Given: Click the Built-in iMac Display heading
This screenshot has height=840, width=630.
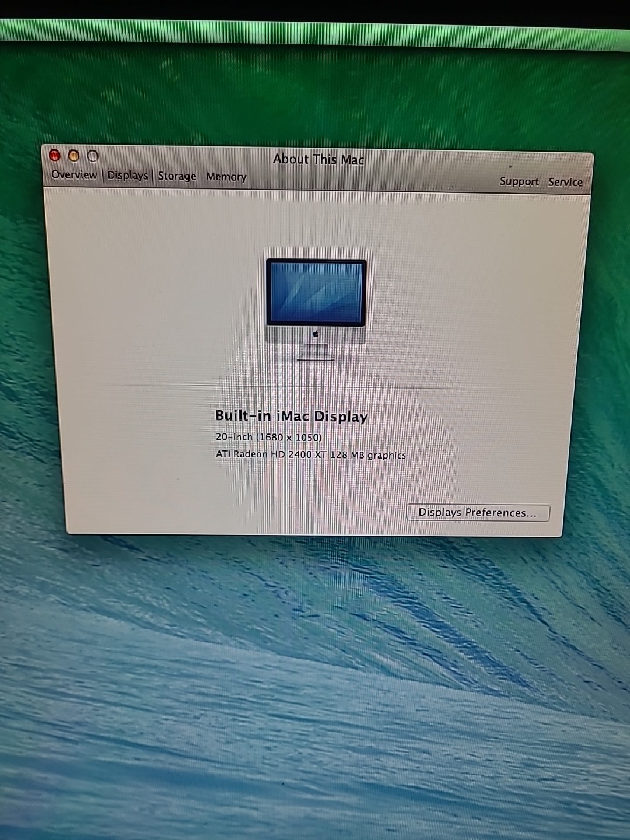Looking at the screenshot, I should 292,416.
